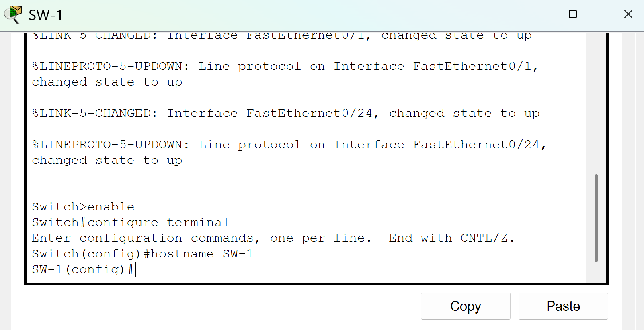Image resolution: width=644 pixels, height=330 pixels.
Task: Click the LINEPROTO-5-UPDOWN FastEthernet0/1 message
Action: [285, 74]
